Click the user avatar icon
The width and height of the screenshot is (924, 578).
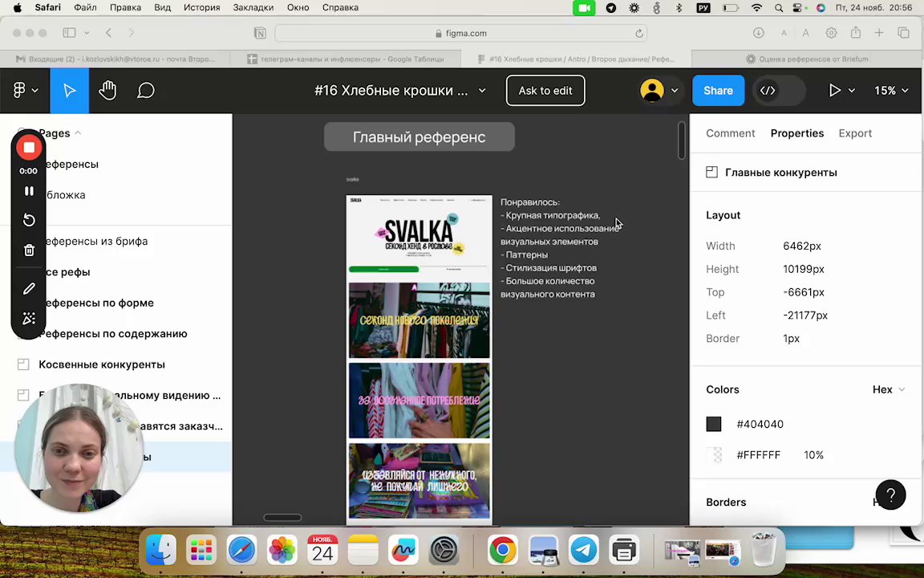652,90
